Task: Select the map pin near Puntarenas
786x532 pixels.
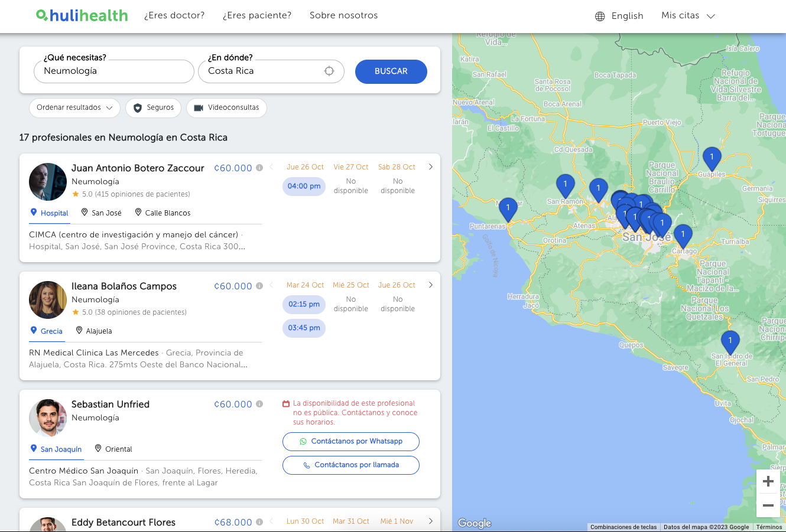Action: tap(508, 210)
